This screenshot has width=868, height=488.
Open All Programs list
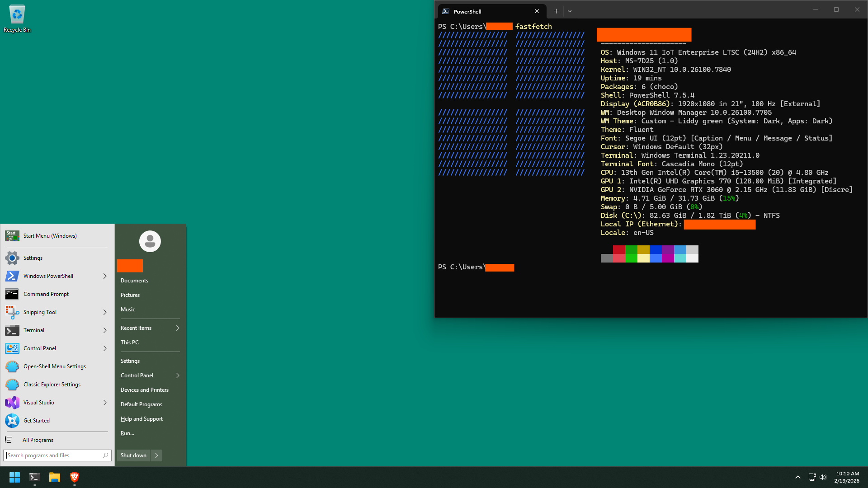click(x=38, y=440)
